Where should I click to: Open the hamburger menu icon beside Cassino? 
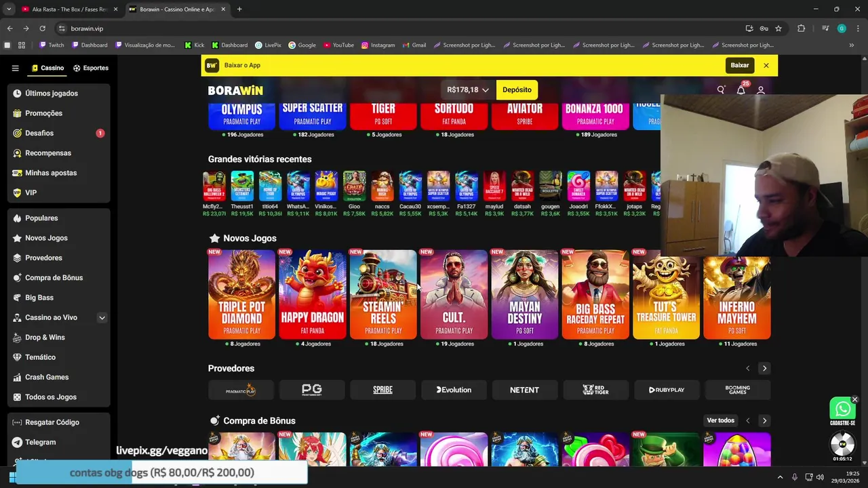[15, 68]
